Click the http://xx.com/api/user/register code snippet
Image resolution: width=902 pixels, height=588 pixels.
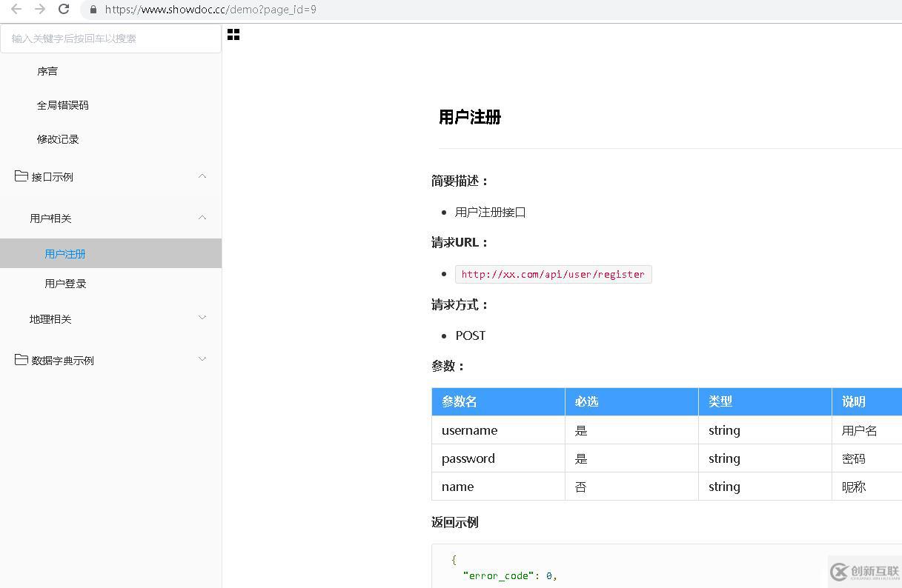553,274
